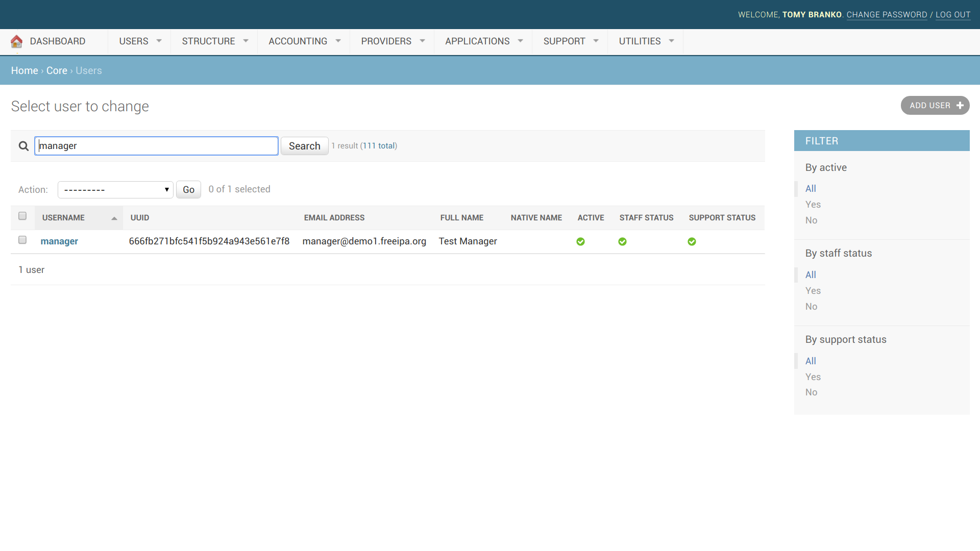Click the green Active status icon
This screenshot has width=980, height=551.
580,242
